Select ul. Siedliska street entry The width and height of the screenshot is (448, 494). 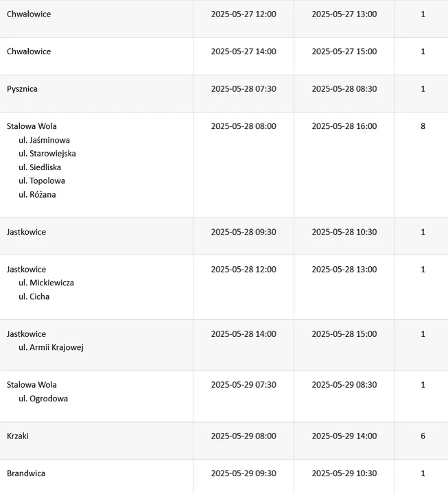[x=40, y=167]
